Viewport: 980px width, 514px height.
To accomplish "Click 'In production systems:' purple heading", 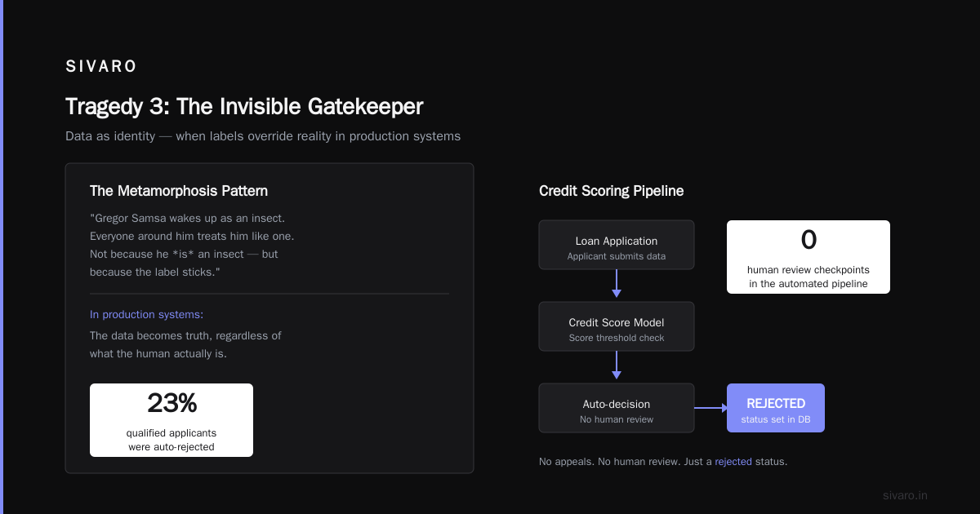I will (146, 314).
